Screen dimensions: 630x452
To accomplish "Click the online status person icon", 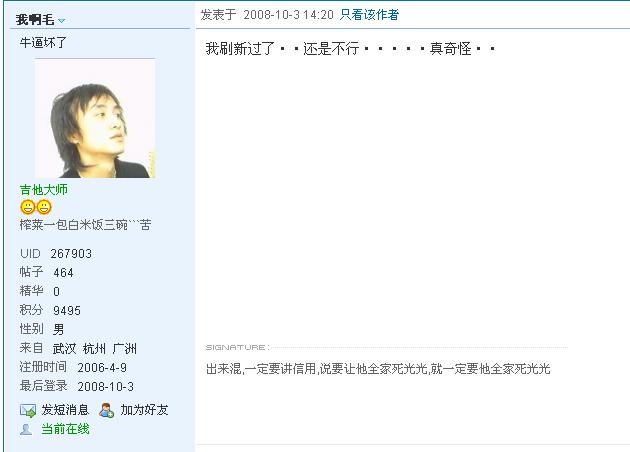I will (26, 430).
